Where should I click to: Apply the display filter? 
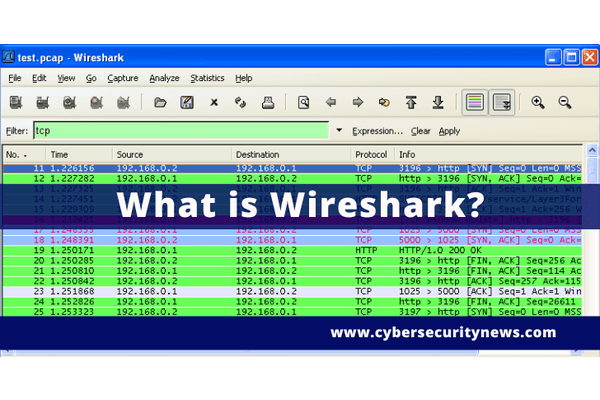449,131
